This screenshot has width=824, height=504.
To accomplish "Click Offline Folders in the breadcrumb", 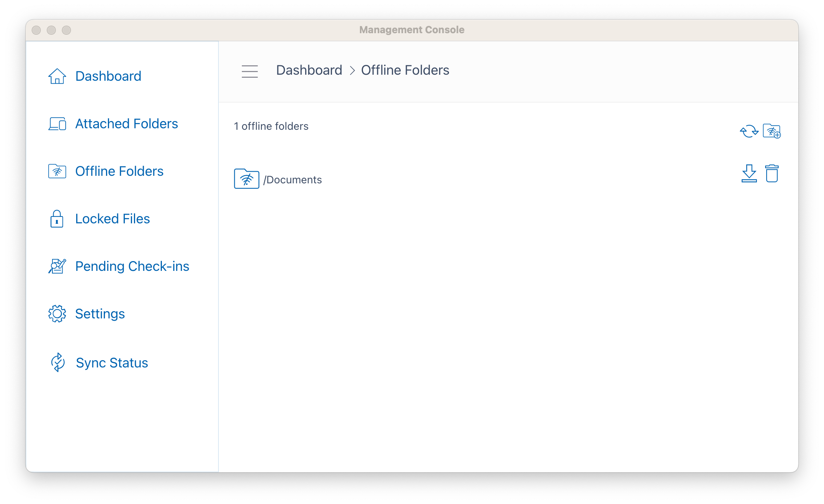I will pos(405,70).
